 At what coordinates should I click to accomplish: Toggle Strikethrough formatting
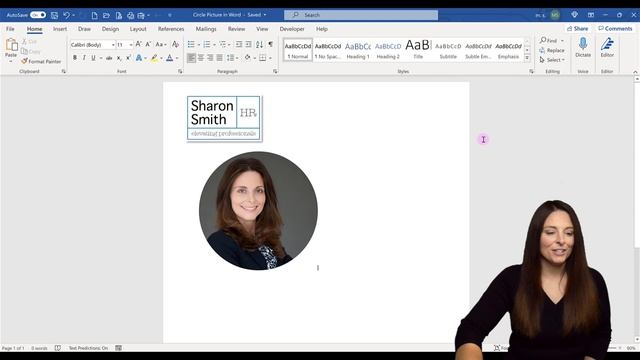pos(109,58)
